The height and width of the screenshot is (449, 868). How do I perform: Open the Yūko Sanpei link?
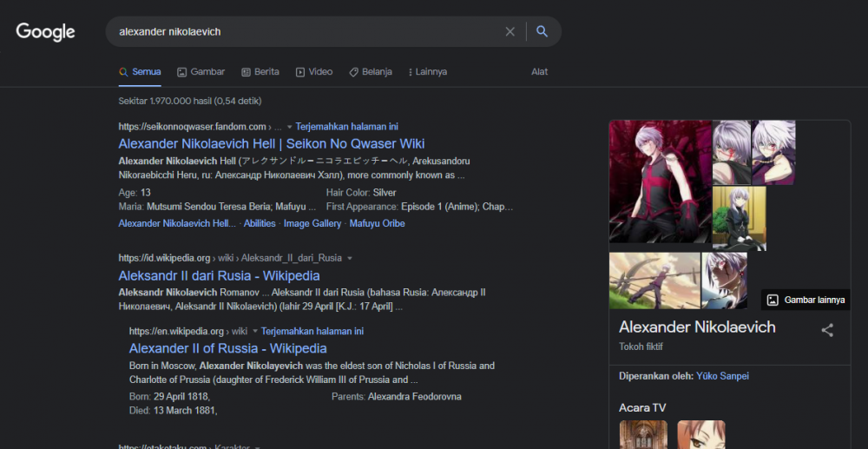pos(722,376)
